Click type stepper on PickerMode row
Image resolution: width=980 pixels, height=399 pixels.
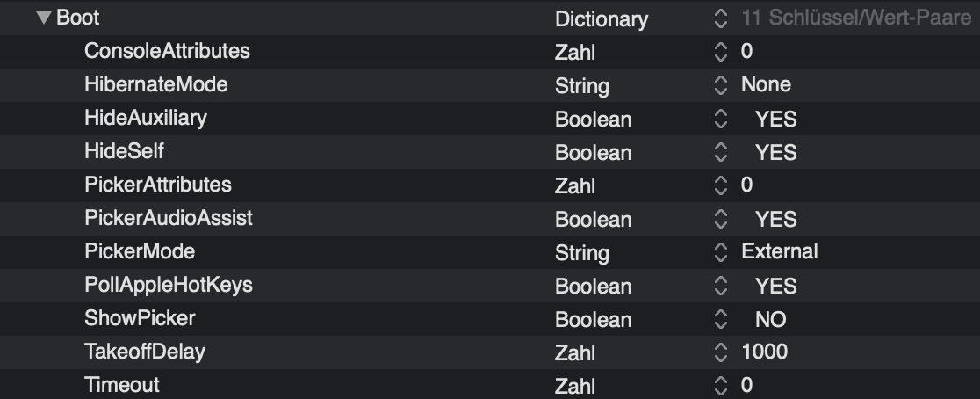point(721,252)
